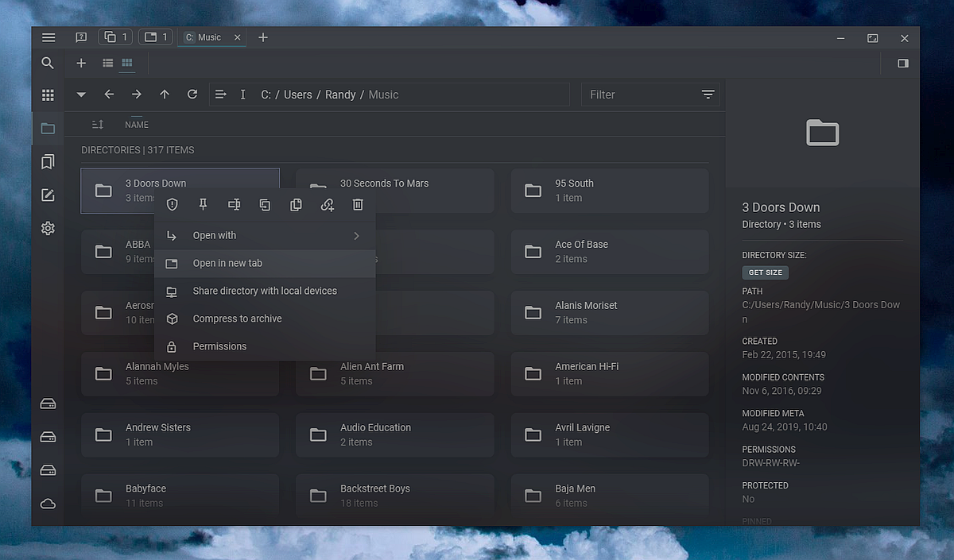Image resolution: width=954 pixels, height=560 pixels.
Task: Select the Audio Education folder
Action: [394, 434]
